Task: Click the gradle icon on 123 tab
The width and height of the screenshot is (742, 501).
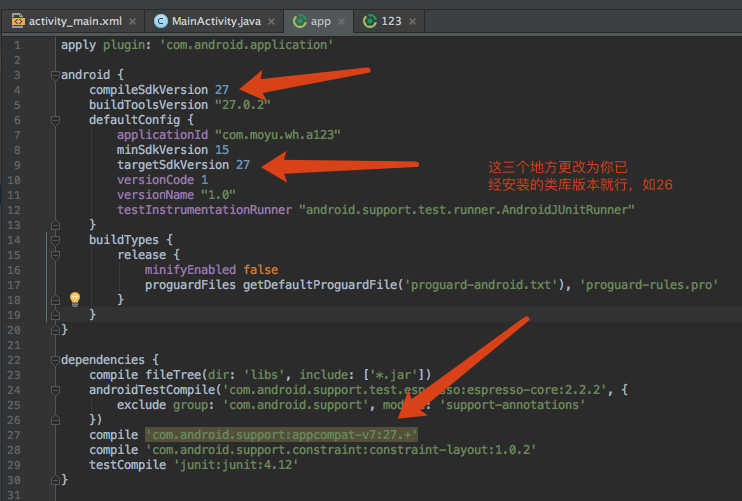Action: [x=370, y=21]
